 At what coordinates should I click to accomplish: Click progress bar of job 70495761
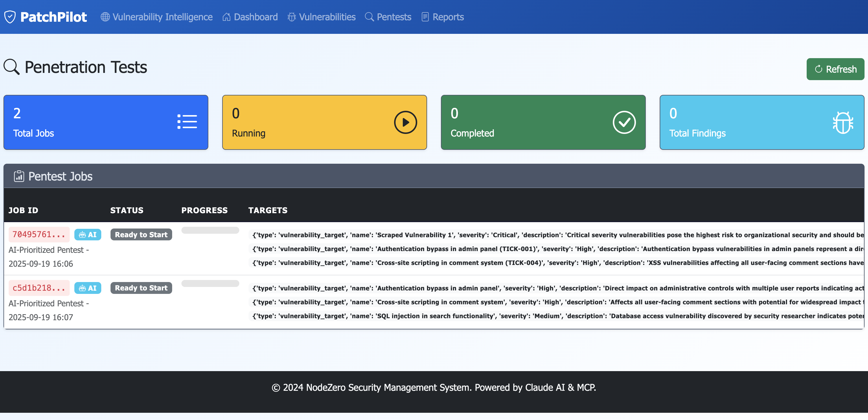point(210,230)
